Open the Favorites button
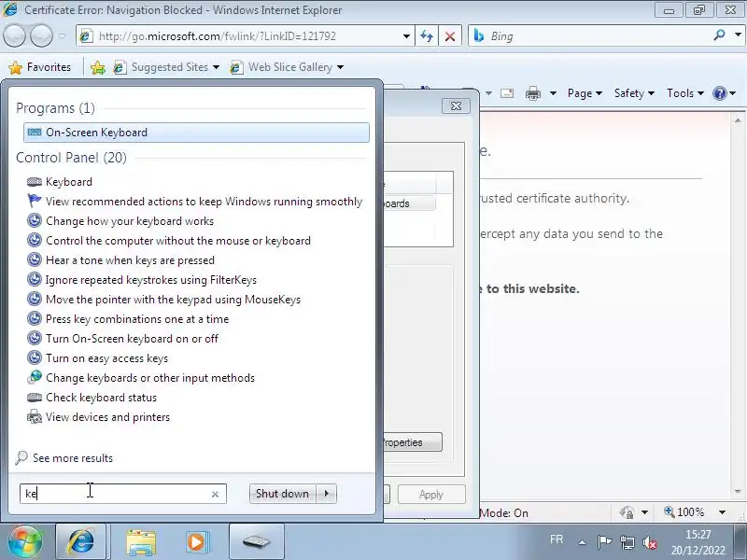The image size is (747, 560). [40, 67]
